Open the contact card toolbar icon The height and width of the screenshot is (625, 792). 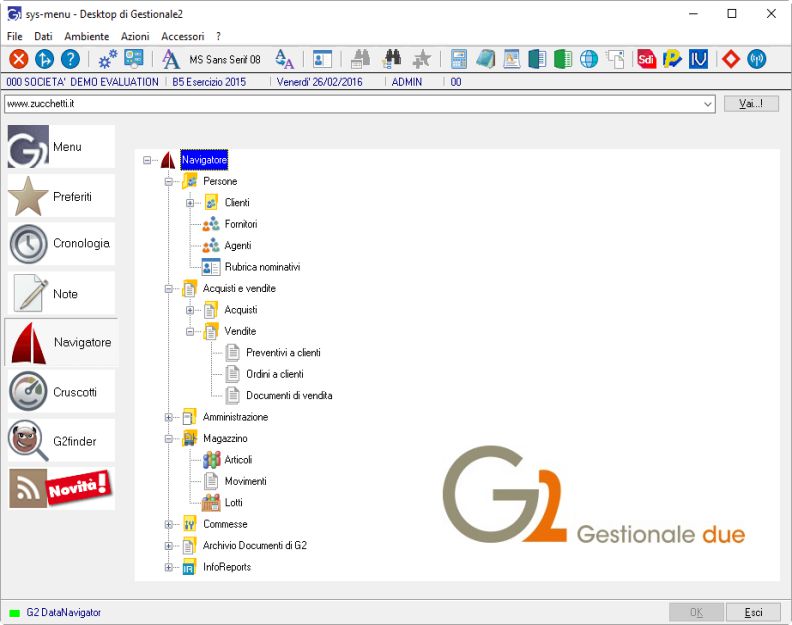tap(322, 60)
